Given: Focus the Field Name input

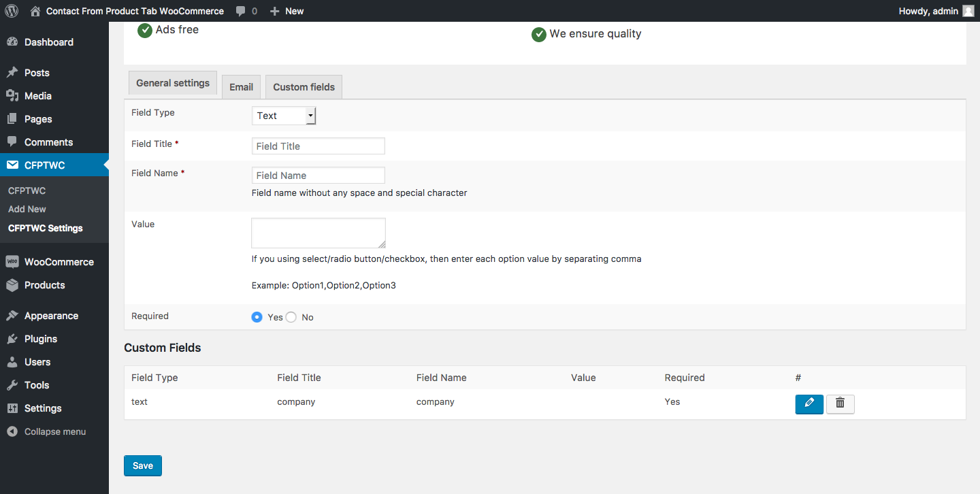Looking at the screenshot, I should click(x=318, y=176).
